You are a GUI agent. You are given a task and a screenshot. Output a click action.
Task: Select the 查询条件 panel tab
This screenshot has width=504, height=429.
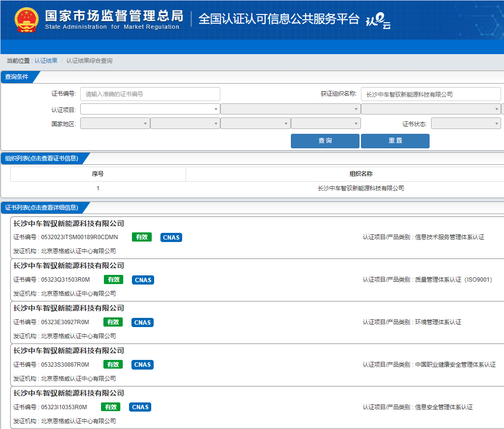[18, 77]
